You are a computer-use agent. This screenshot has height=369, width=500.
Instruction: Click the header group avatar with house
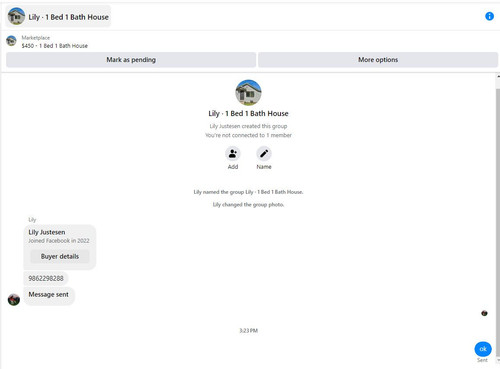point(16,16)
